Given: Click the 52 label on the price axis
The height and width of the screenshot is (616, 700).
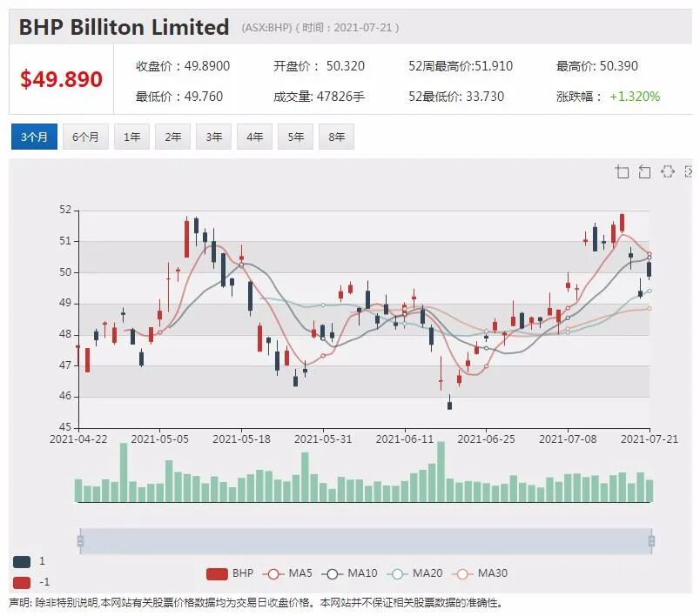Looking at the screenshot, I should 65,210.
